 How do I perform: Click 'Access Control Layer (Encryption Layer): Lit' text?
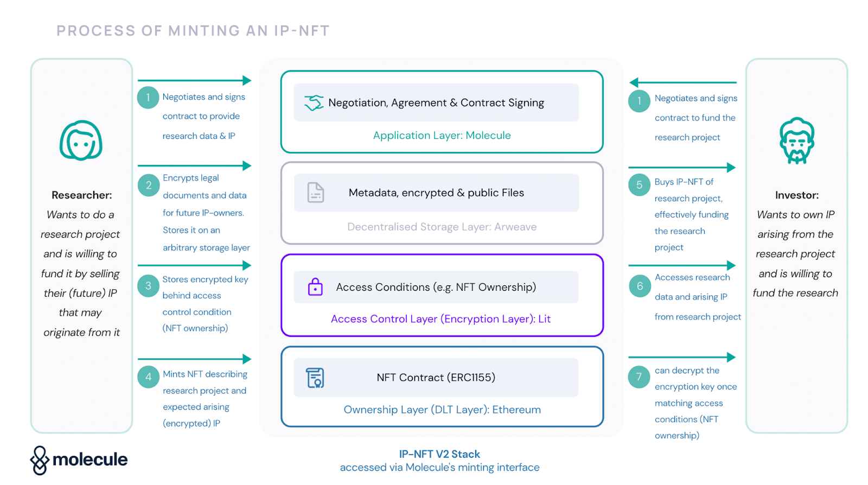(441, 319)
